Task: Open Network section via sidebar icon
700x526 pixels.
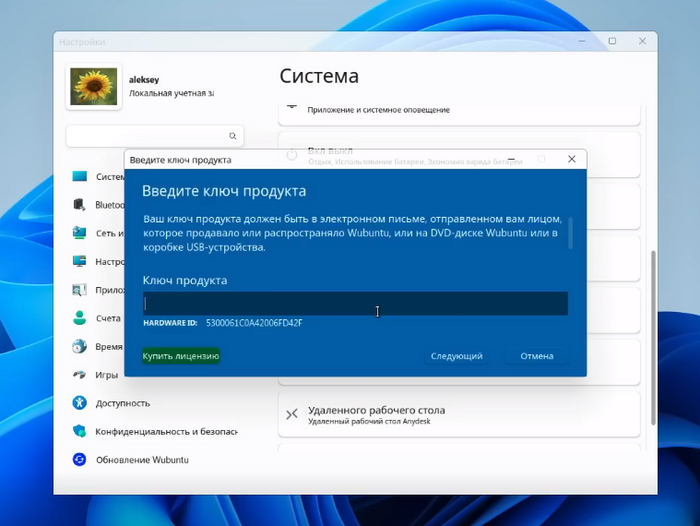Action: click(80, 233)
